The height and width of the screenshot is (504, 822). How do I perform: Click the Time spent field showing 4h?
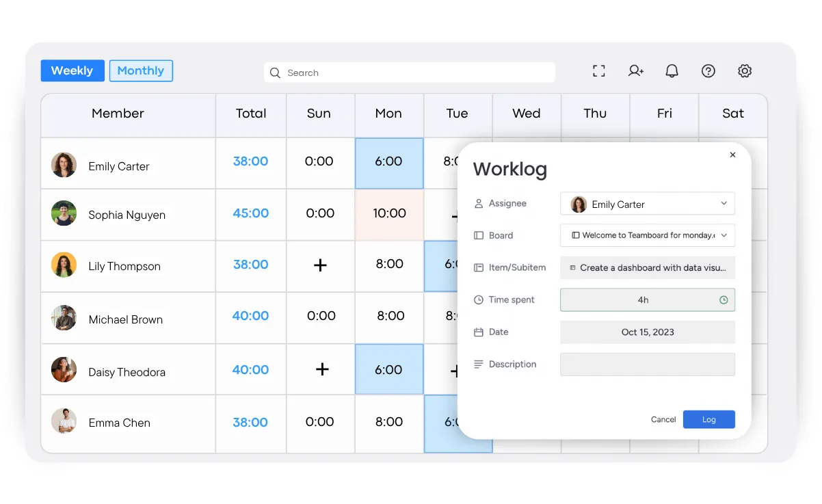click(x=648, y=300)
